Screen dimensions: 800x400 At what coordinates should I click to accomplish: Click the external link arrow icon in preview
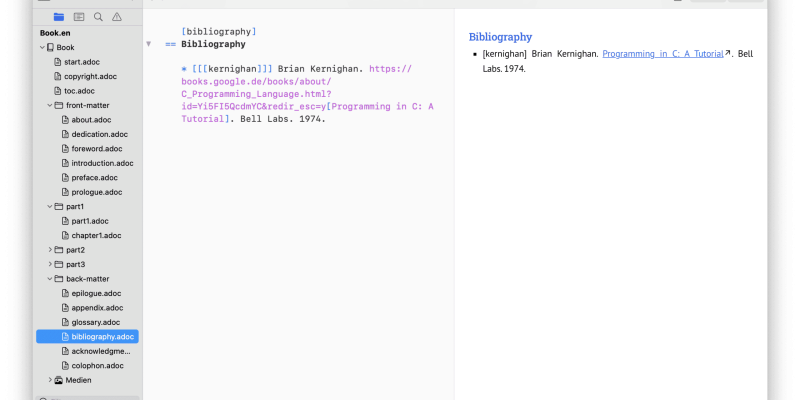point(728,53)
